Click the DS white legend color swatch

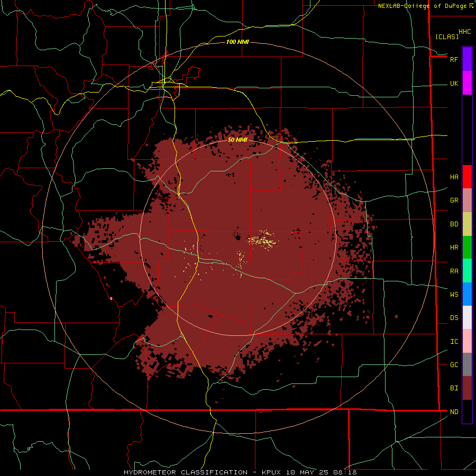tap(467, 317)
